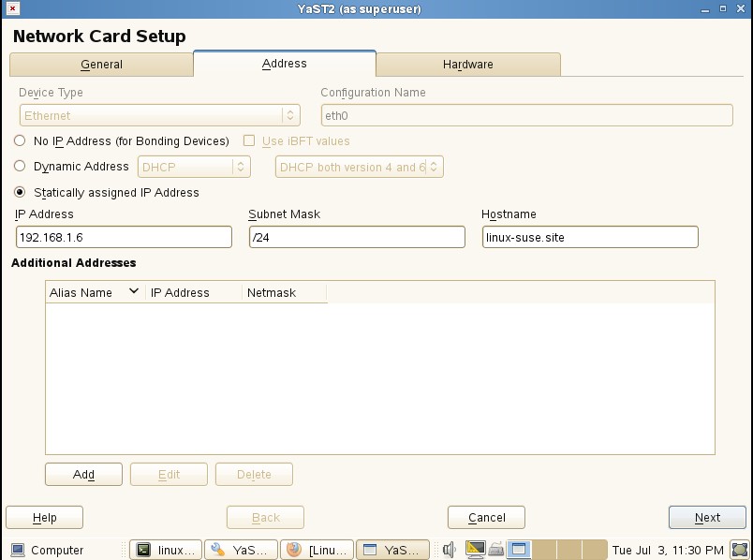
Task: Click the keyboard tray icon
Action: (x=496, y=550)
